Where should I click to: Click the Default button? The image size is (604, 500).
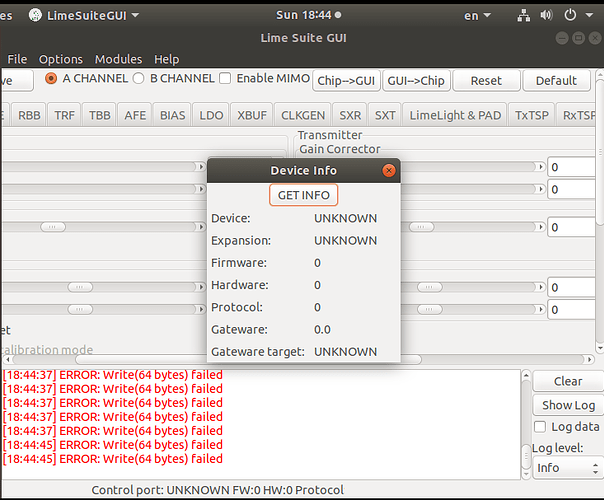[556, 81]
